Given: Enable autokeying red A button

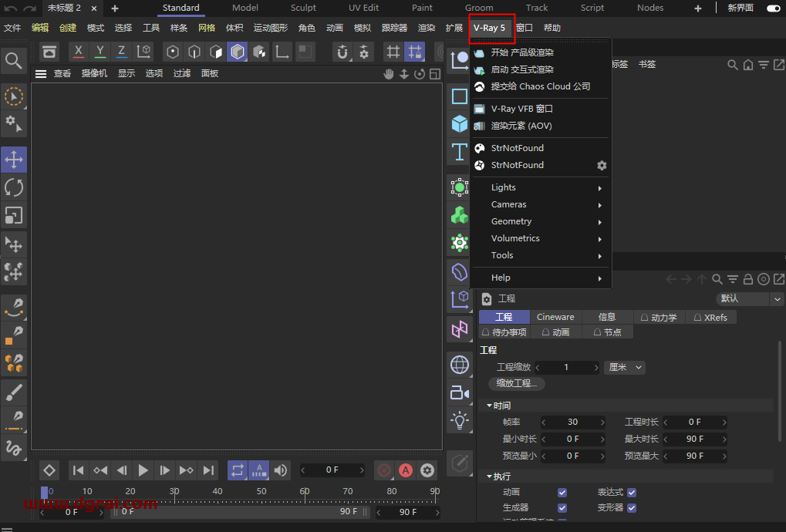Looking at the screenshot, I should point(406,470).
